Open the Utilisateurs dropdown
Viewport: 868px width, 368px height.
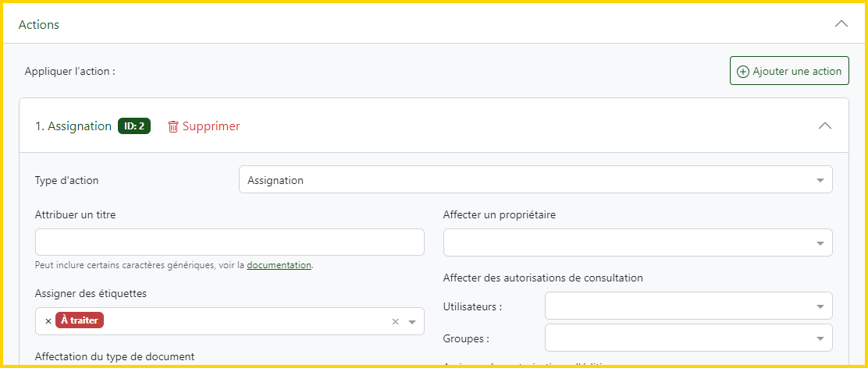(688, 306)
